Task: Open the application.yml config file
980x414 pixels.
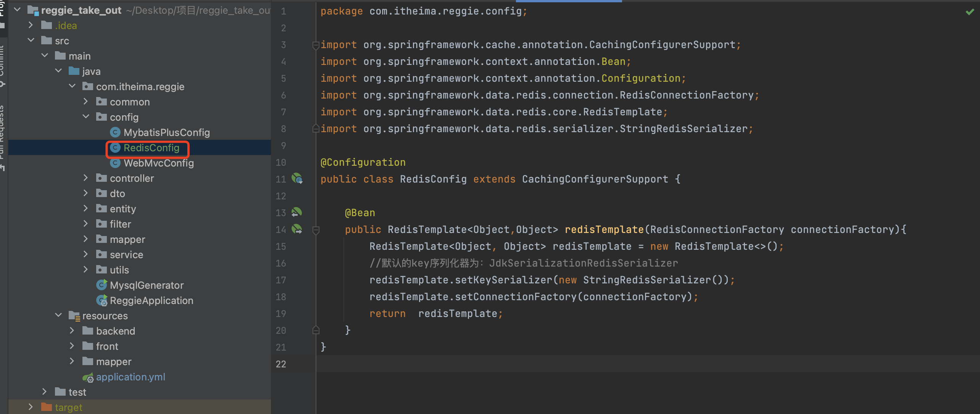Action: coord(130,377)
